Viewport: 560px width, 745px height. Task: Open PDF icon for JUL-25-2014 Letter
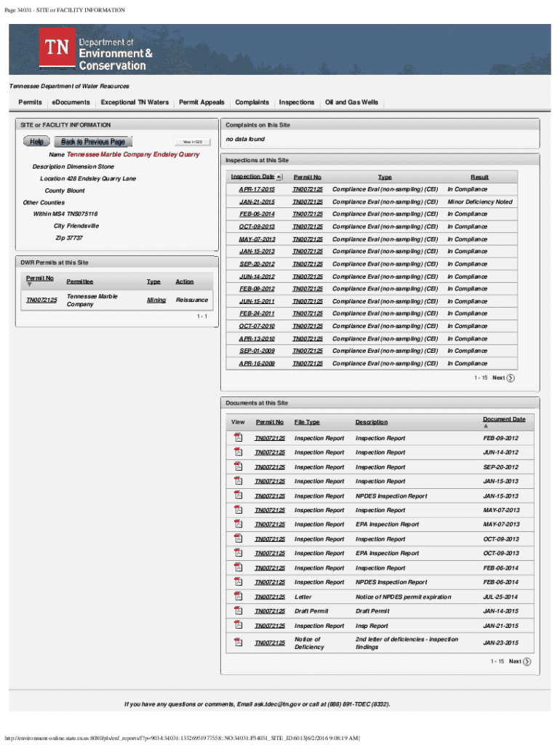(237, 597)
